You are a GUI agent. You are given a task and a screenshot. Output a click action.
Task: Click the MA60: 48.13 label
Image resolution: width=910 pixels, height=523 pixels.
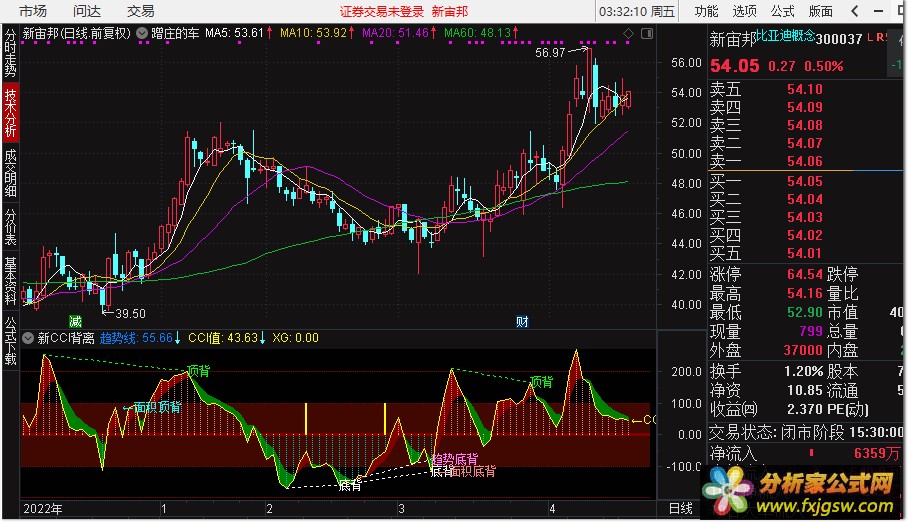pyautogui.click(x=477, y=34)
